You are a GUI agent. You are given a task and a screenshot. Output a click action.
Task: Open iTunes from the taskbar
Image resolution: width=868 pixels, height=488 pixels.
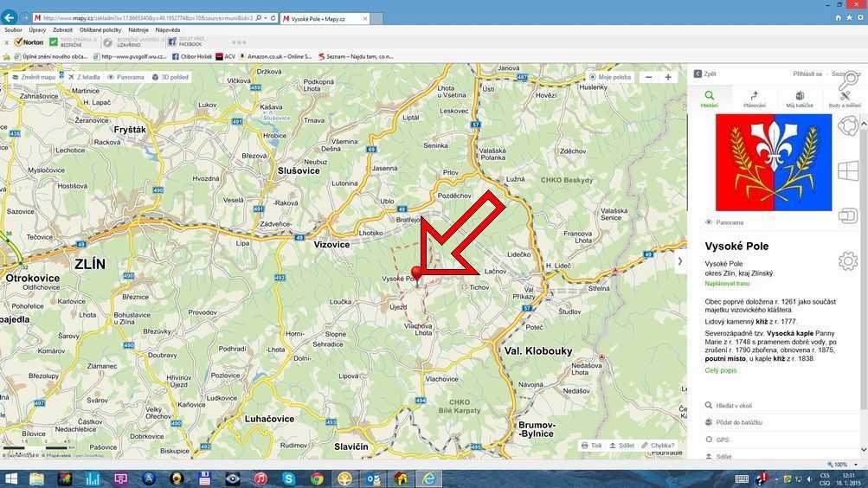tap(260, 478)
